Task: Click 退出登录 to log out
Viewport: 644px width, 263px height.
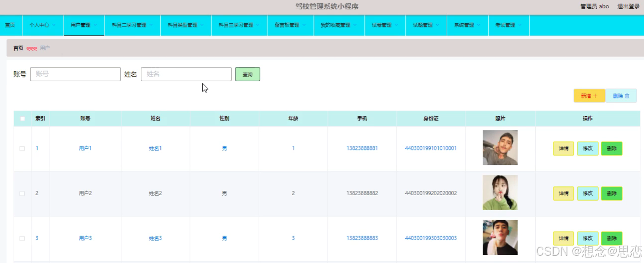Action: tap(629, 6)
